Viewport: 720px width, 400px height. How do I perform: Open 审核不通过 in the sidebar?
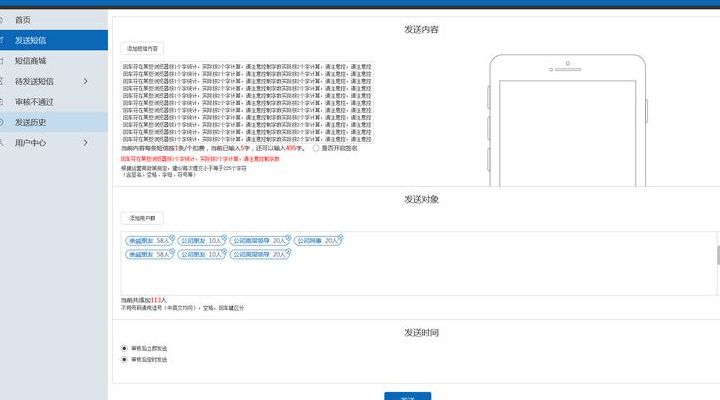(54, 102)
